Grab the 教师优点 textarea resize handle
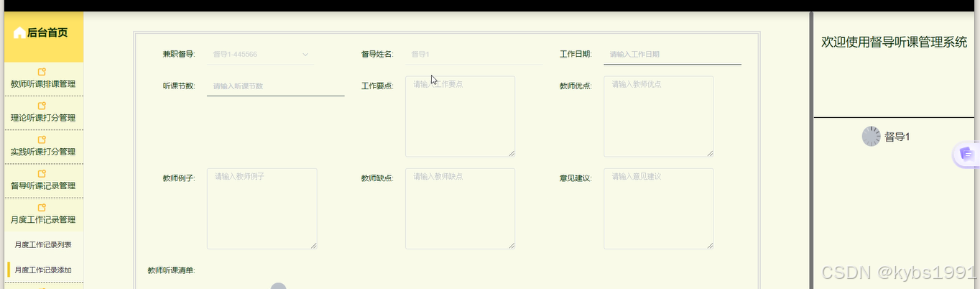 click(710, 153)
